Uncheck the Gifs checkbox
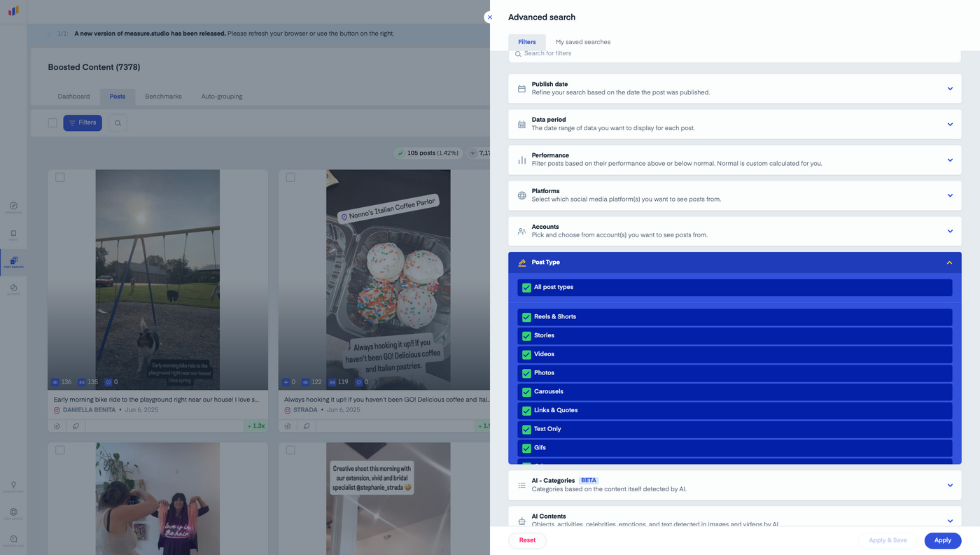This screenshot has height=555, width=980. pos(526,448)
